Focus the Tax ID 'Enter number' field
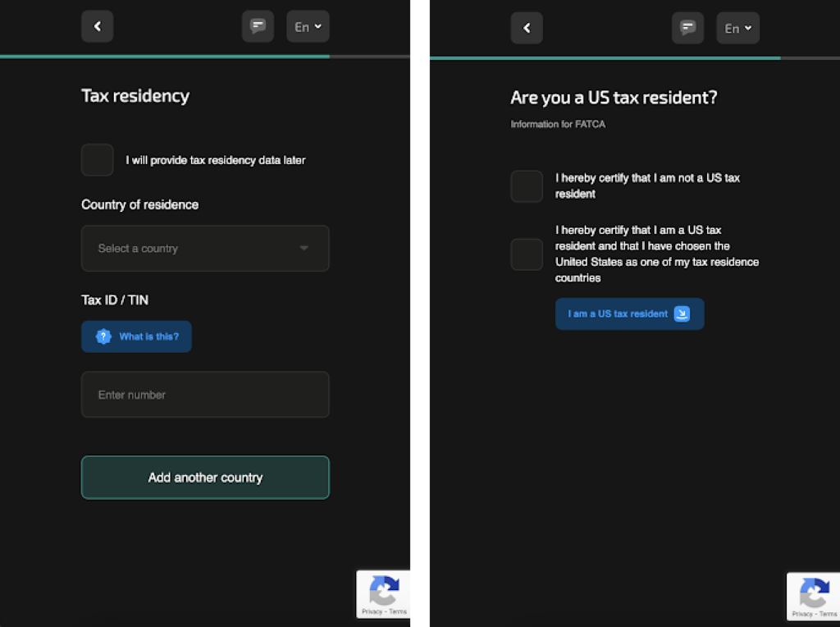This screenshot has height=627, width=840. (x=205, y=395)
